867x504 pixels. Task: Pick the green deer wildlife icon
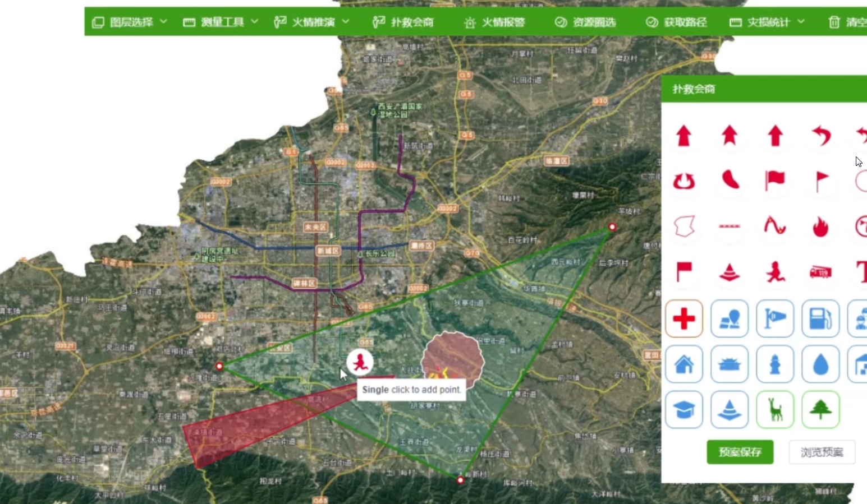click(775, 410)
